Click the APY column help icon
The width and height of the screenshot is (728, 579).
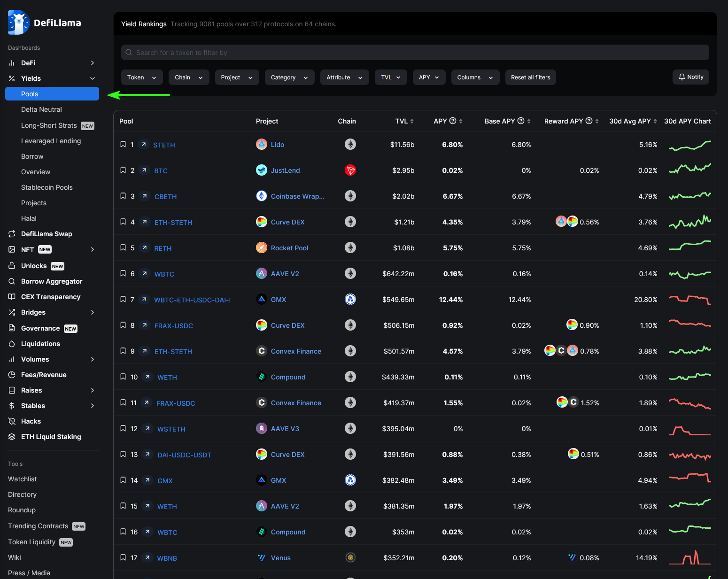[x=453, y=121]
